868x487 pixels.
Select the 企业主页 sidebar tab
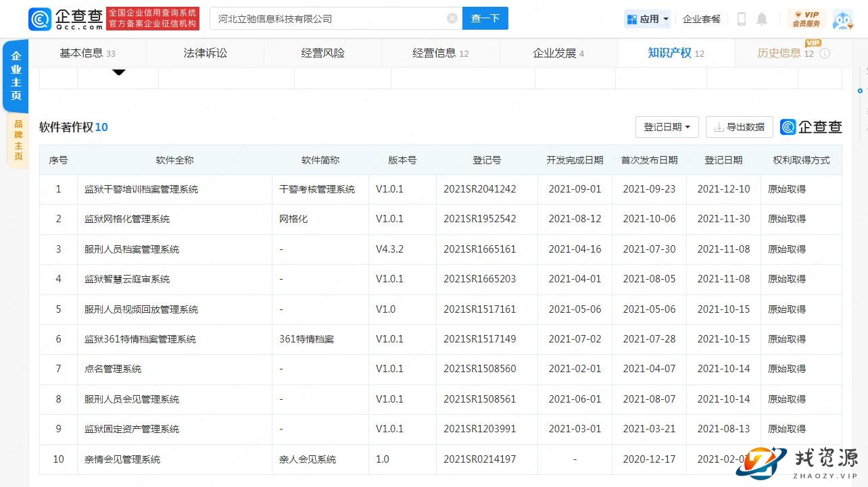click(16, 76)
